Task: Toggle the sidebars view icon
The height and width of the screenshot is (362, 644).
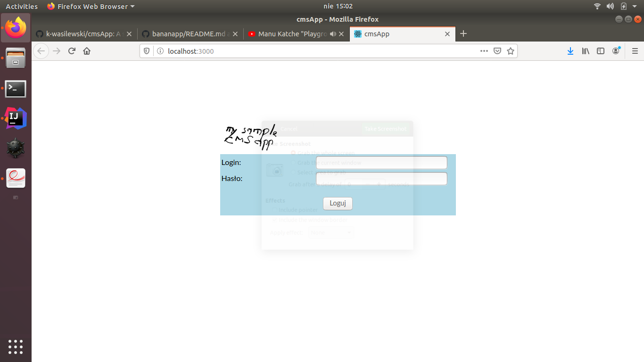Action: pos(601,51)
